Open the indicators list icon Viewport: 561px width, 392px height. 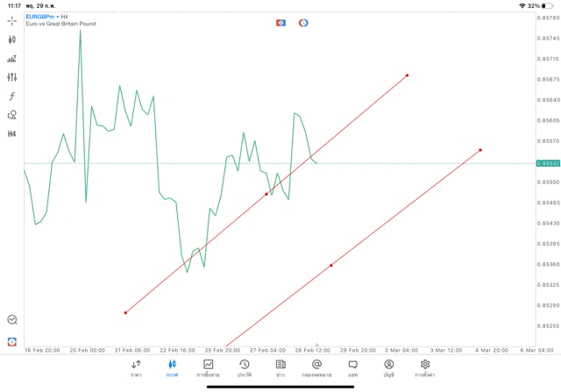(12, 59)
